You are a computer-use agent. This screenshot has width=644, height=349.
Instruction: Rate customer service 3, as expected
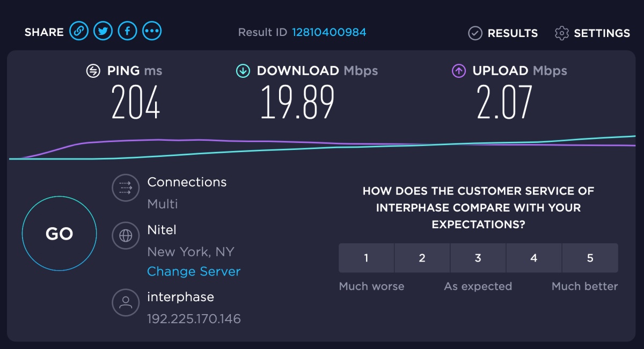click(478, 258)
